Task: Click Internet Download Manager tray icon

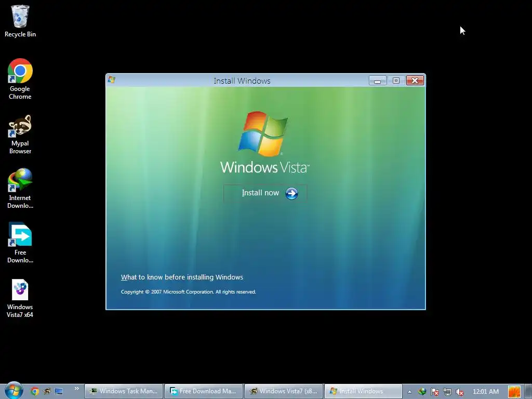Action: coord(422,392)
